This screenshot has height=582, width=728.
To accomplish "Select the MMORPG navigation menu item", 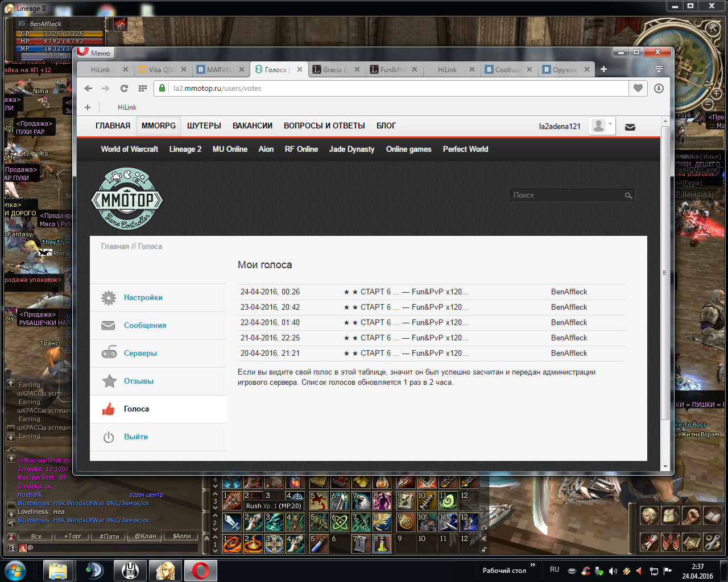I will click(x=159, y=126).
